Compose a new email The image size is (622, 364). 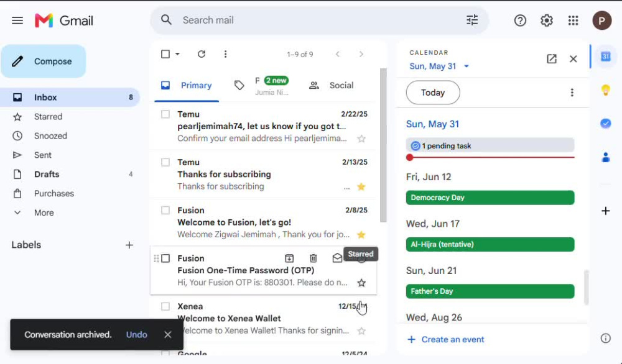coord(44,61)
